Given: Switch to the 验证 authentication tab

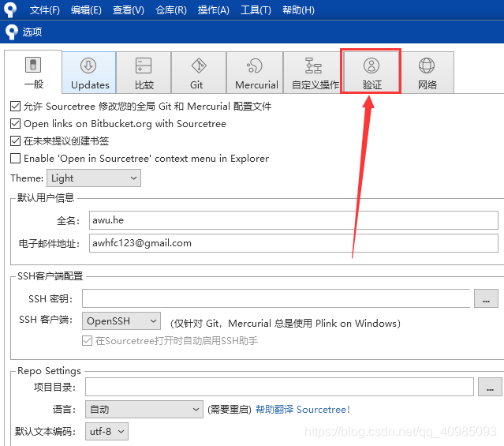Looking at the screenshot, I should pyautogui.click(x=371, y=73).
